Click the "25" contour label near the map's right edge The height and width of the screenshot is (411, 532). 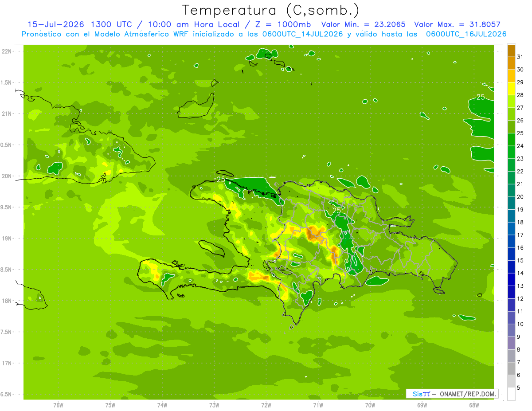pyautogui.click(x=481, y=97)
